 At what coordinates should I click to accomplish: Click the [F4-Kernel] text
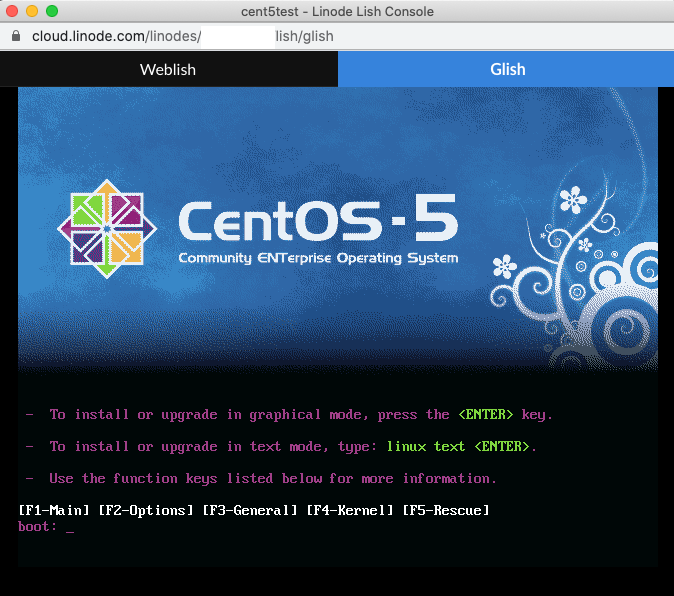pos(350,510)
